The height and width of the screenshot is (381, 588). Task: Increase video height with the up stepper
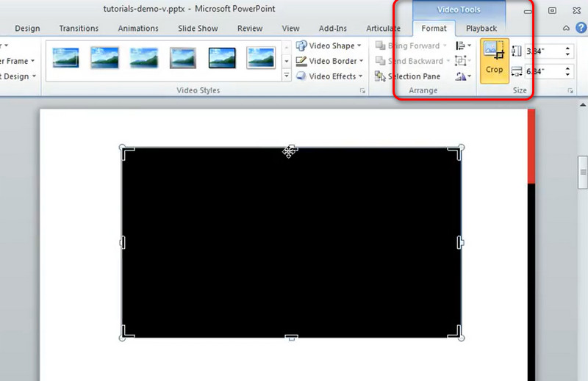567,48
